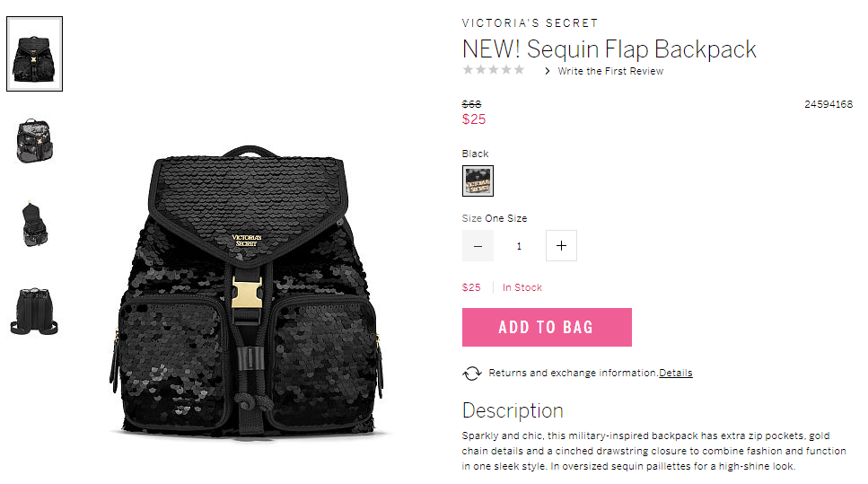Screen dimensions: 868x484
Task: Click the returns and exchange arrows icon
Action: pos(472,374)
